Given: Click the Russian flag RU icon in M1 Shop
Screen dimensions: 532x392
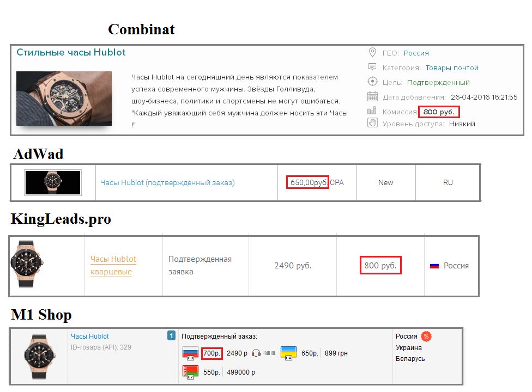Looking at the screenshot, I should (x=190, y=353).
